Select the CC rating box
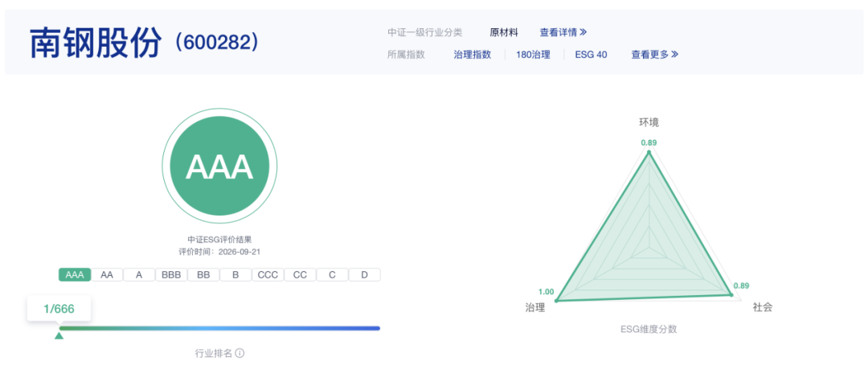Viewport: 868px width, 370px height. (x=300, y=275)
